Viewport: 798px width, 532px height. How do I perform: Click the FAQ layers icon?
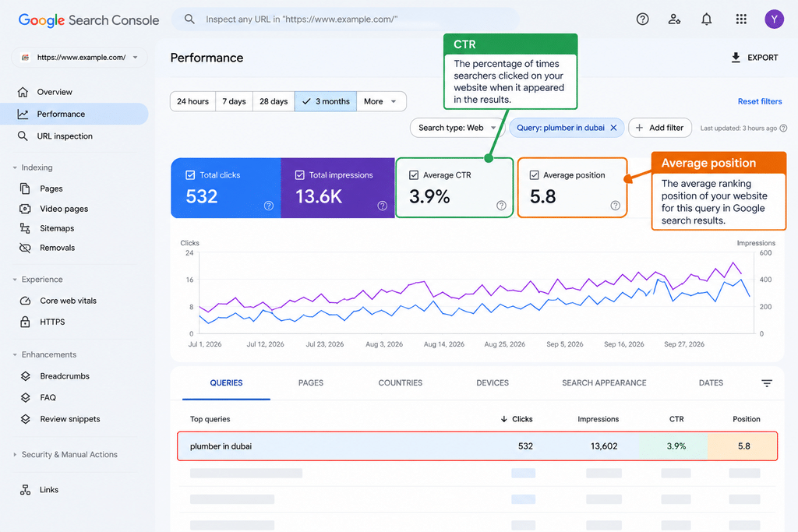[26, 397]
